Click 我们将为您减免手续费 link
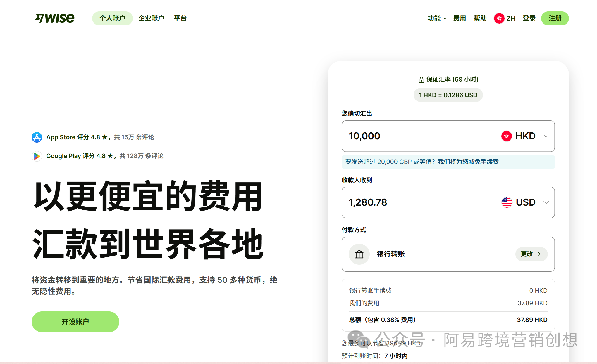Screen dimensions: 597x364 click(x=468, y=162)
